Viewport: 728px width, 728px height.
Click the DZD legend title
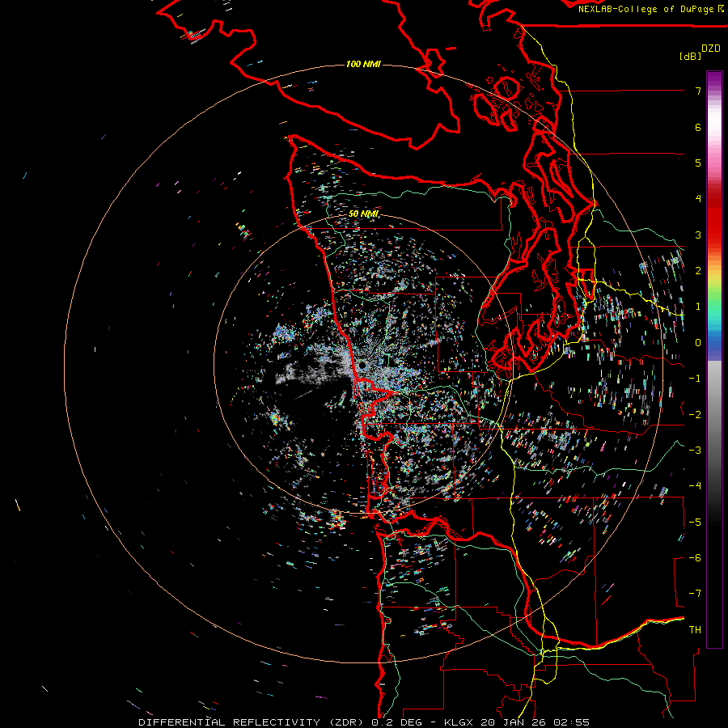tap(711, 49)
